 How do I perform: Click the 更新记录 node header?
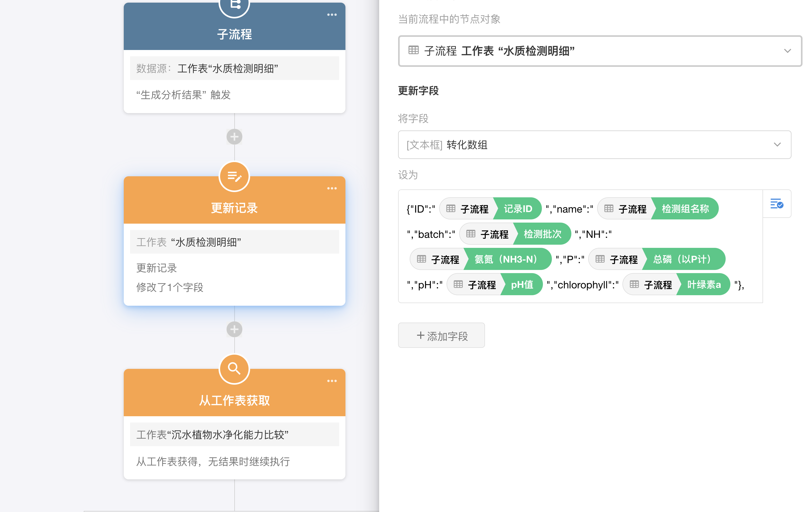(234, 207)
